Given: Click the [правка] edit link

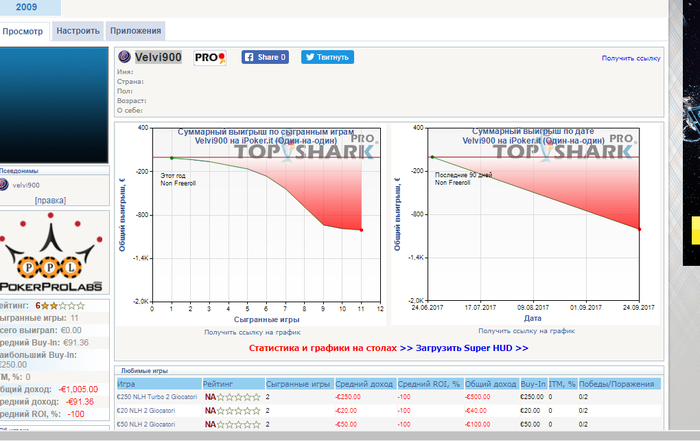Looking at the screenshot, I should pos(50,200).
